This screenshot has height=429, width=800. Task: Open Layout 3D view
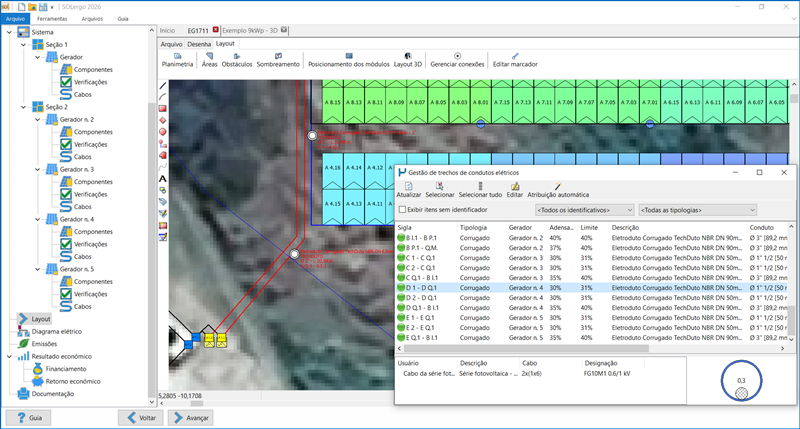[409, 59]
